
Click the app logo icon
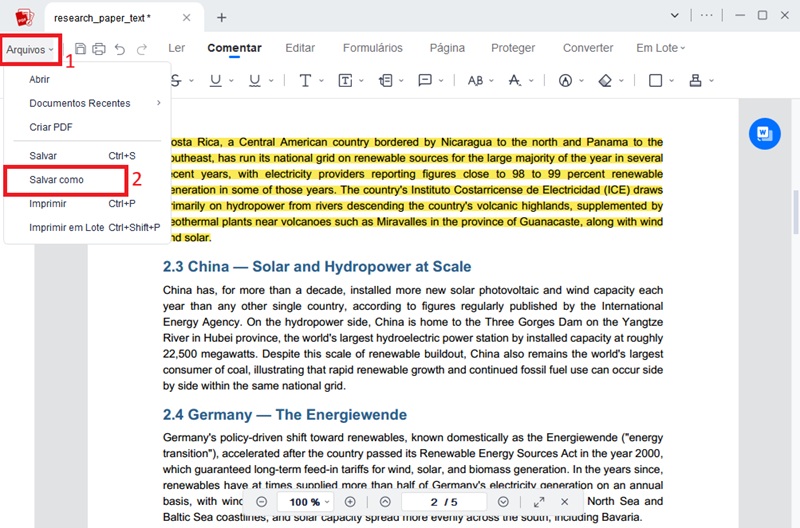click(24, 18)
